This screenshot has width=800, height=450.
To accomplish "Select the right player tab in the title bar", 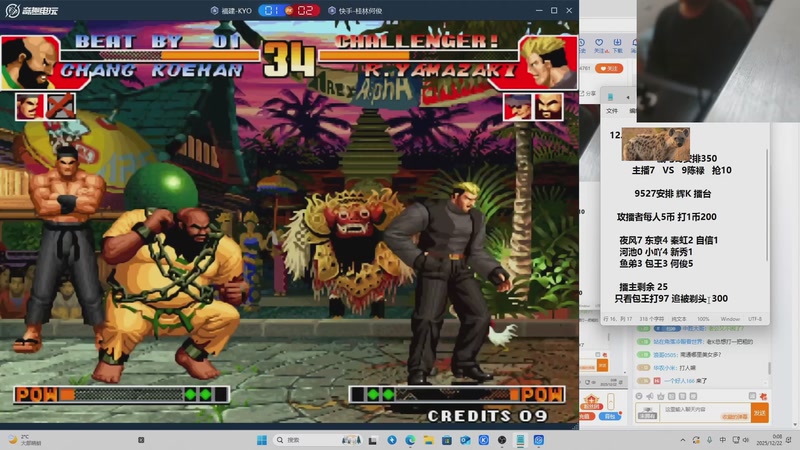I will 355,11.
